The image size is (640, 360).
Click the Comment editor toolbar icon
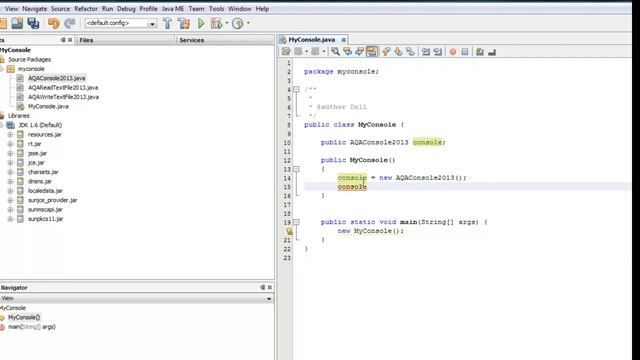480,52
